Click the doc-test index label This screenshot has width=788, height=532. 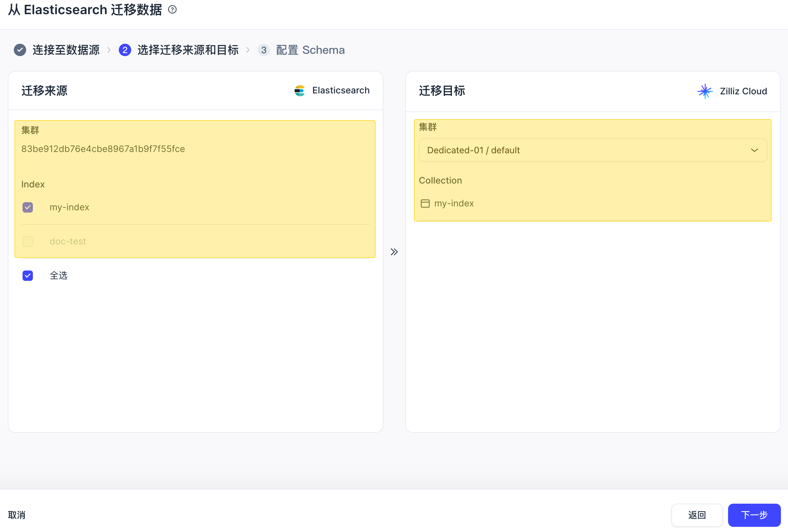[x=68, y=241]
